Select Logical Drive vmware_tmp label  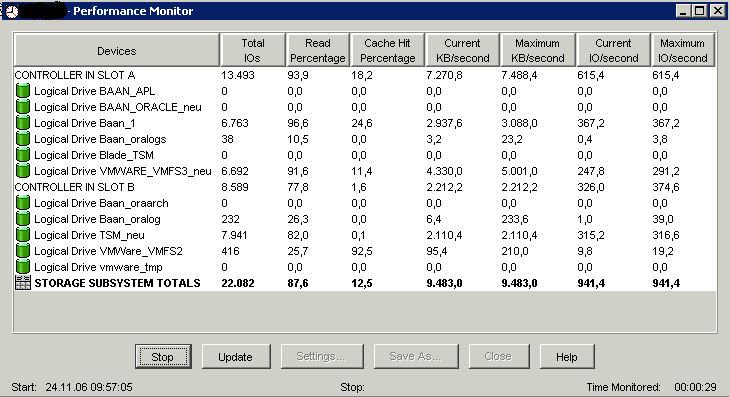pyautogui.click(x=98, y=267)
